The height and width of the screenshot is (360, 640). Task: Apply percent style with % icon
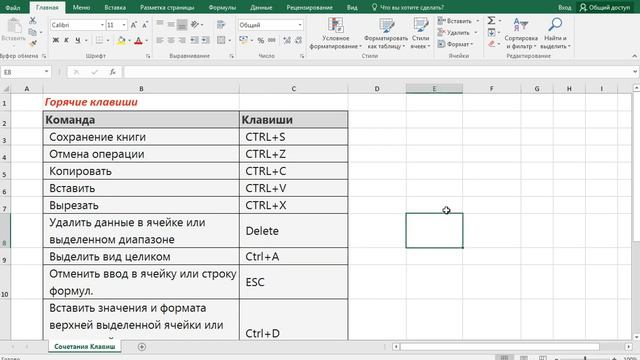pyautogui.click(x=260, y=40)
